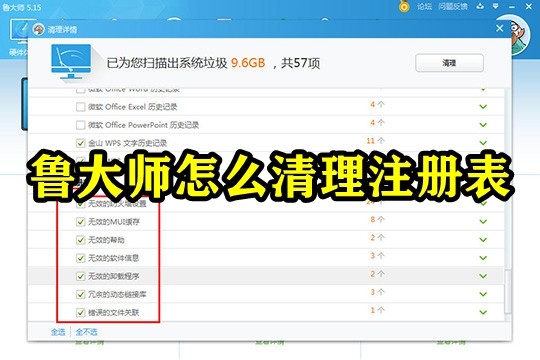
Task: Expand the 无效的卸载程序 row chevron
Action: [483, 276]
